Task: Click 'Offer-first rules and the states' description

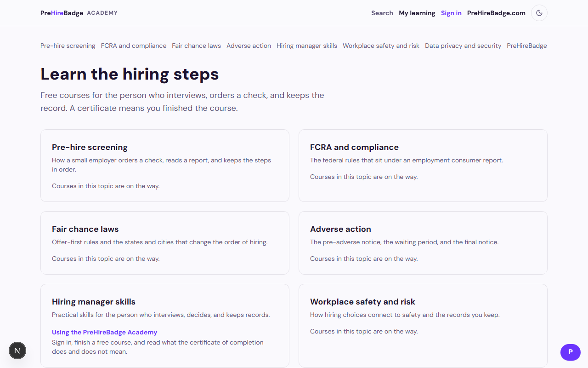Action: [160, 242]
